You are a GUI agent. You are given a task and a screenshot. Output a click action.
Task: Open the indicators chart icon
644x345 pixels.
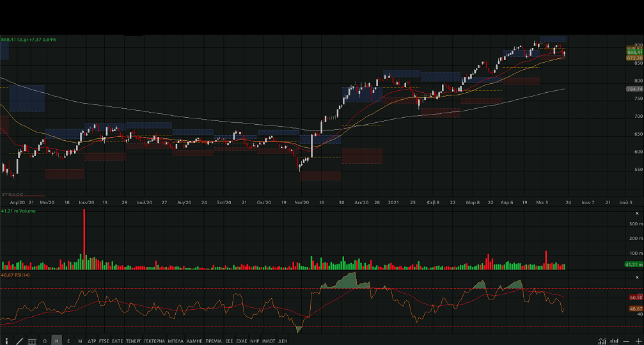click(602, 341)
